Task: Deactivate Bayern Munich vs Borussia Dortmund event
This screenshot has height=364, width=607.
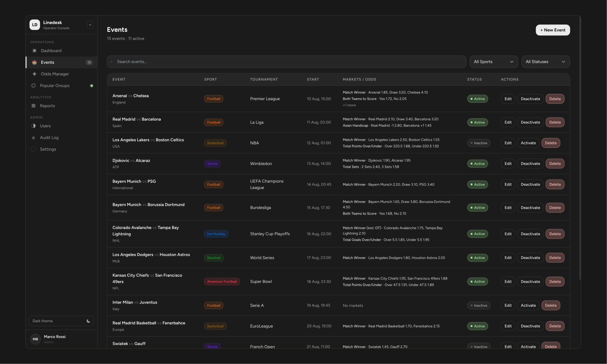Action: (x=530, y=208)
